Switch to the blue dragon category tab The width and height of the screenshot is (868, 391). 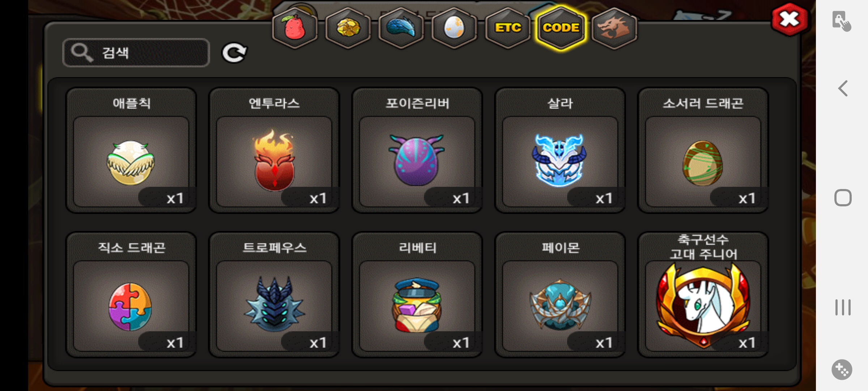tap(401, 28)
